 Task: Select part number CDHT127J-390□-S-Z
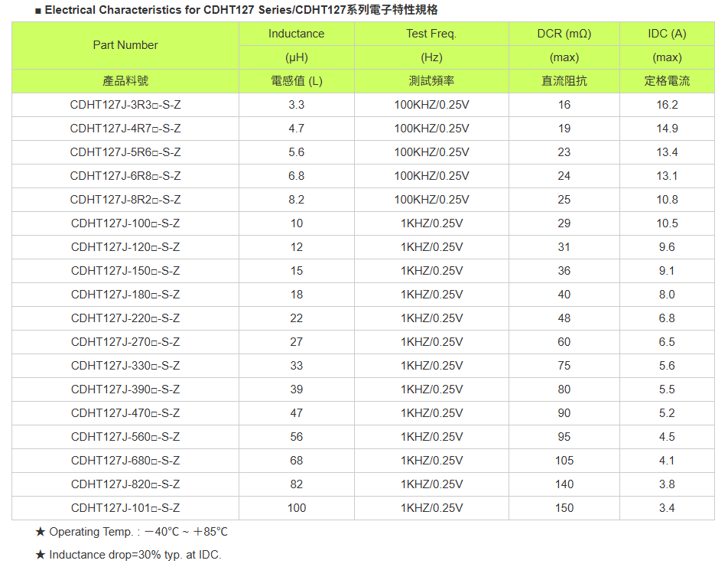[125, 389]
